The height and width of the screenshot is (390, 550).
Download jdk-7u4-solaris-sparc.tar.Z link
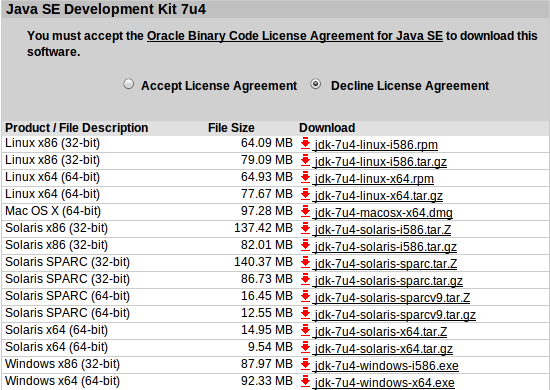(x=385, y=264)
